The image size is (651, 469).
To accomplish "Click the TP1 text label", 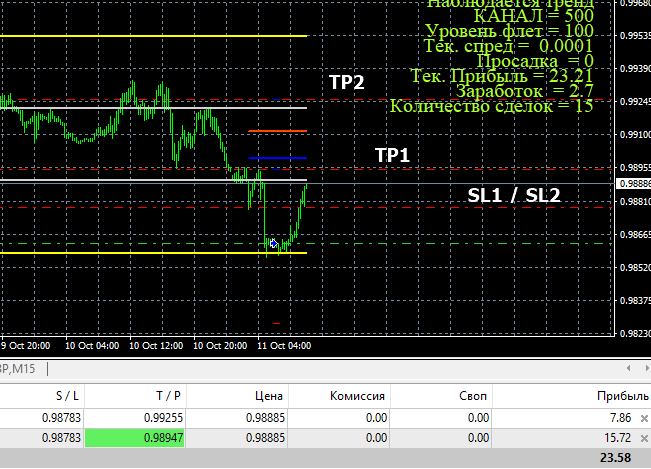I will click(392, 155).
